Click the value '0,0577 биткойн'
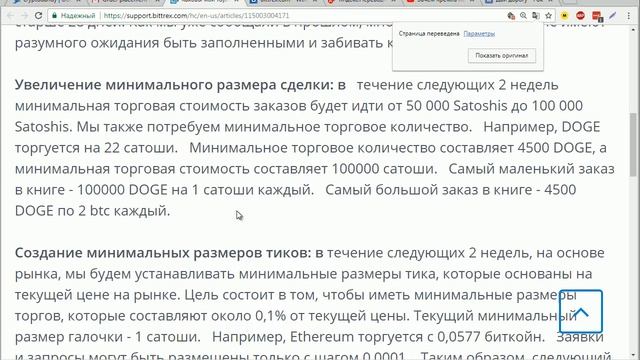This screenshot has height=360, width=640. tap(491, 337)
